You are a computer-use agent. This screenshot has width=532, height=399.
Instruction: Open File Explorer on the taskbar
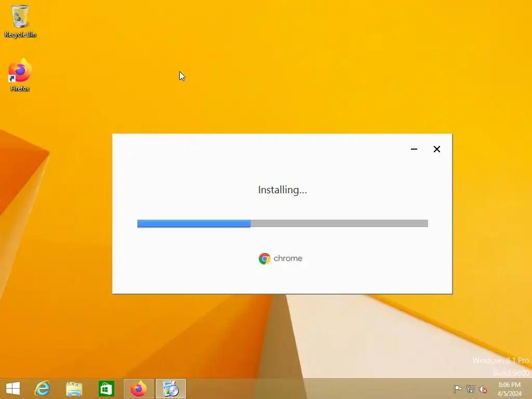click(74, 389)
